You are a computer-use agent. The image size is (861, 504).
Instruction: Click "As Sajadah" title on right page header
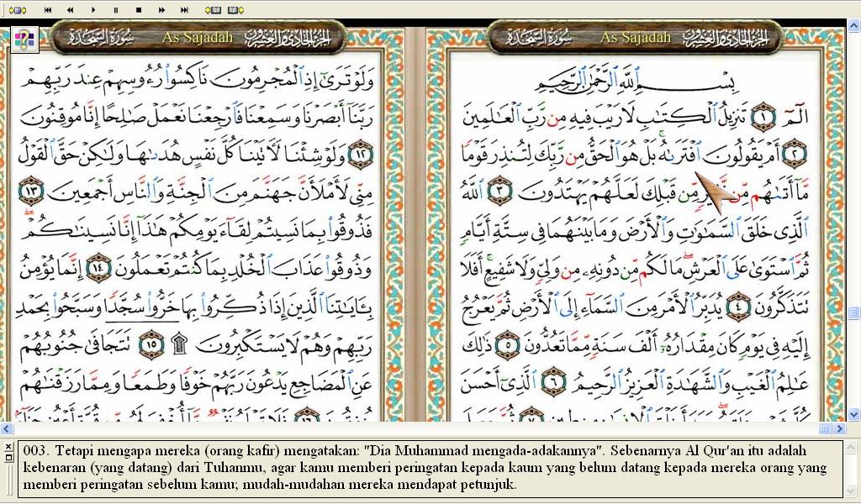[x=636, y=37]
